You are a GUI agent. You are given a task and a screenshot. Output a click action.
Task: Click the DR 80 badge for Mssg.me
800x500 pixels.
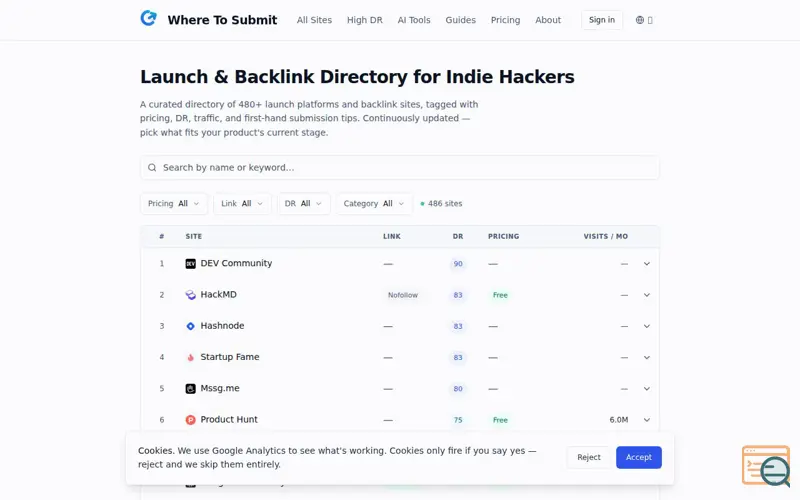click(x=458, y=389)
